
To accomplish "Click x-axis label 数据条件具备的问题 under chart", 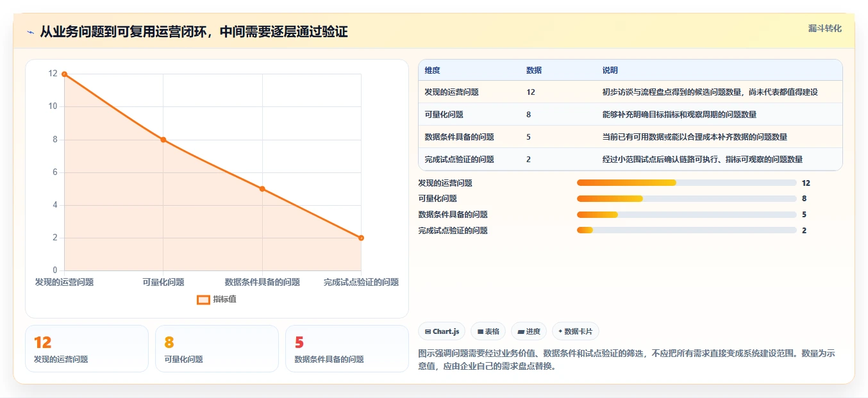I will point(262,282).
